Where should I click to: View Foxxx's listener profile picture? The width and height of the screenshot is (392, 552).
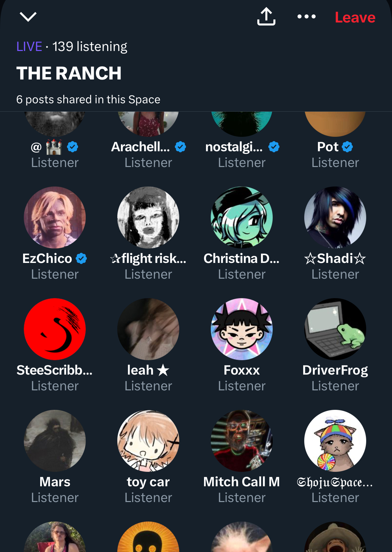(x=242, y=329)
